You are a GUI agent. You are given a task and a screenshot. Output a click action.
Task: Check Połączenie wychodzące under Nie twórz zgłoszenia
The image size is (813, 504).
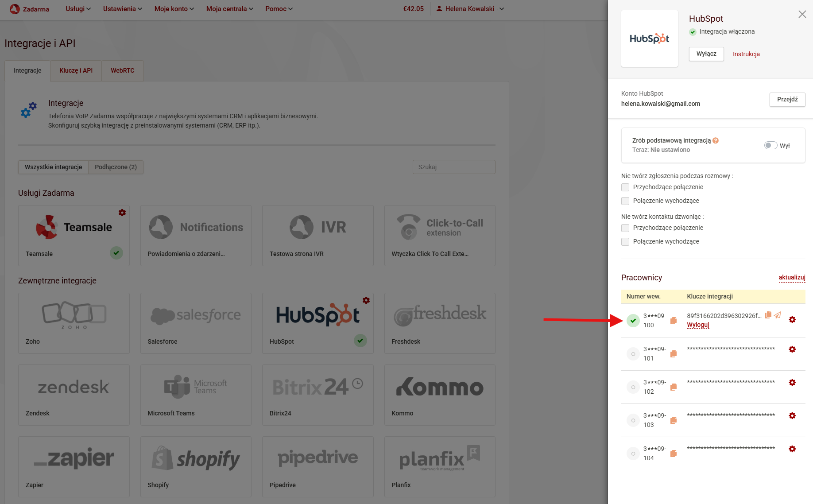[625, 201]
